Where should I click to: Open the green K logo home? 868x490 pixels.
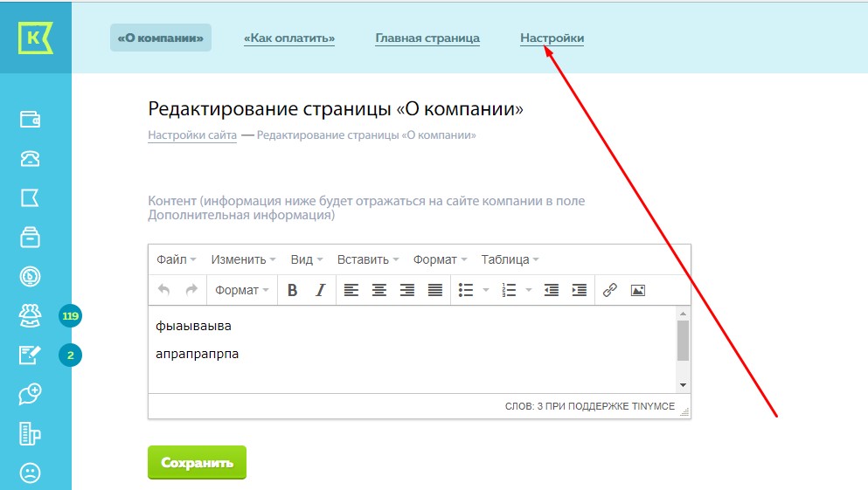coord(36,38)
